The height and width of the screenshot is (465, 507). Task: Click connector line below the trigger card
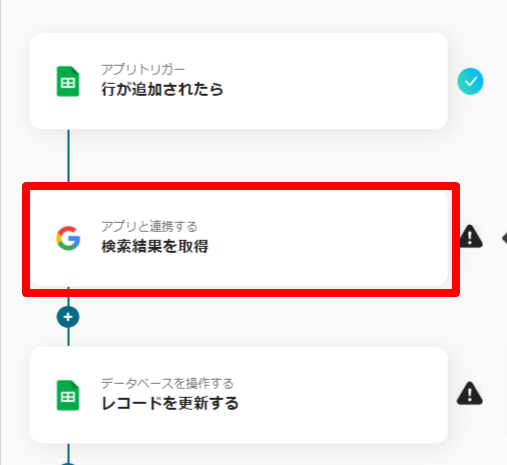point(69,156)
